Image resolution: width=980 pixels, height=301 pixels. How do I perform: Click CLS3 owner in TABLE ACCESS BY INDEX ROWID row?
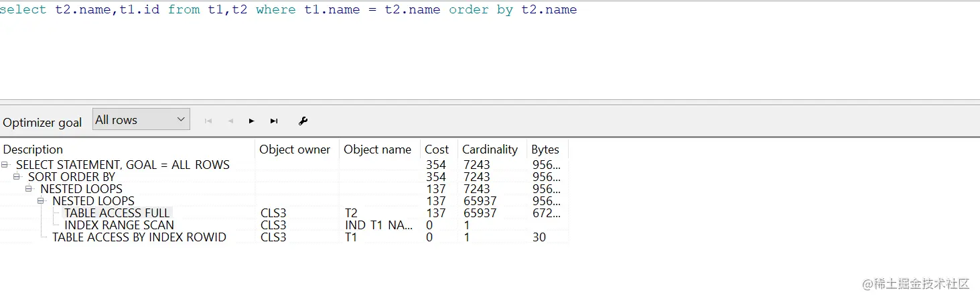click(273, 237)
